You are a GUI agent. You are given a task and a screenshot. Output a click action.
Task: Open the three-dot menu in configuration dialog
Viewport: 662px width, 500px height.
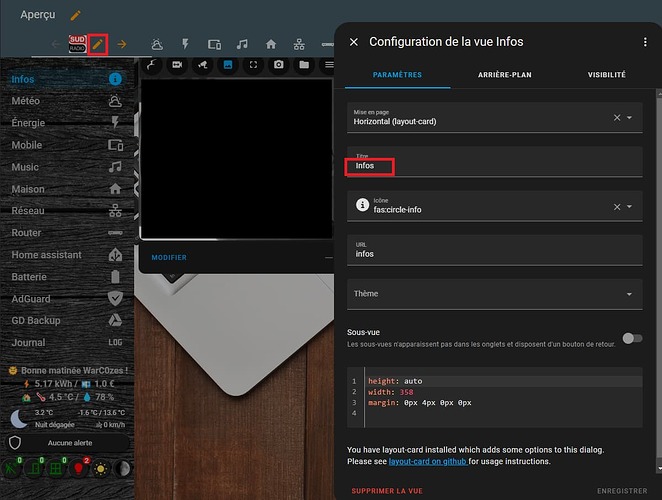645,42
